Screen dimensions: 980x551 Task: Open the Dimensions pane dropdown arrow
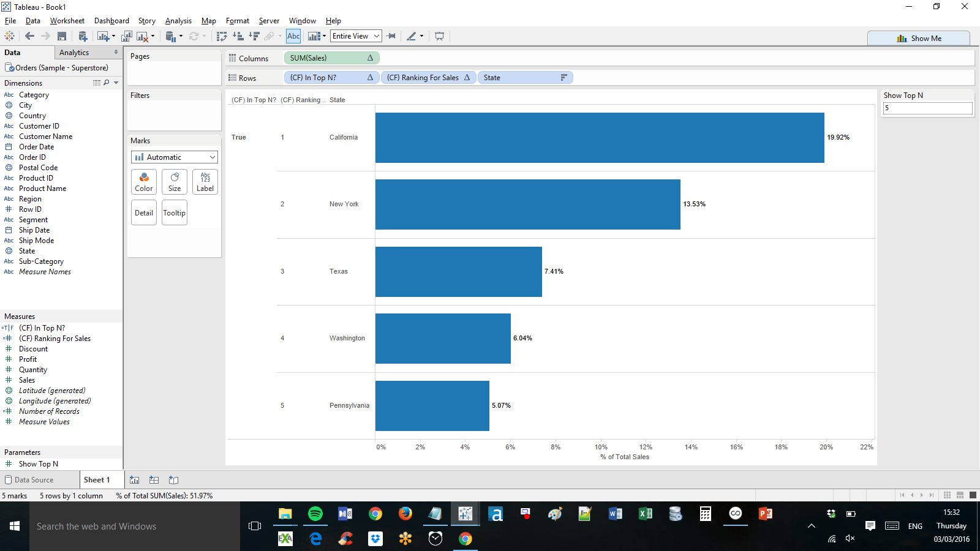click(116, 83)
